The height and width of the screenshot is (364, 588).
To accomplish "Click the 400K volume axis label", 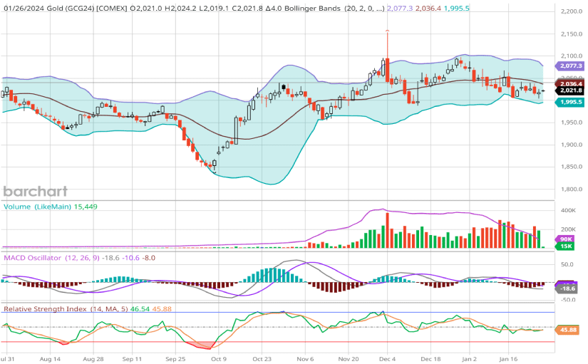I will click(x=569, y=211).
